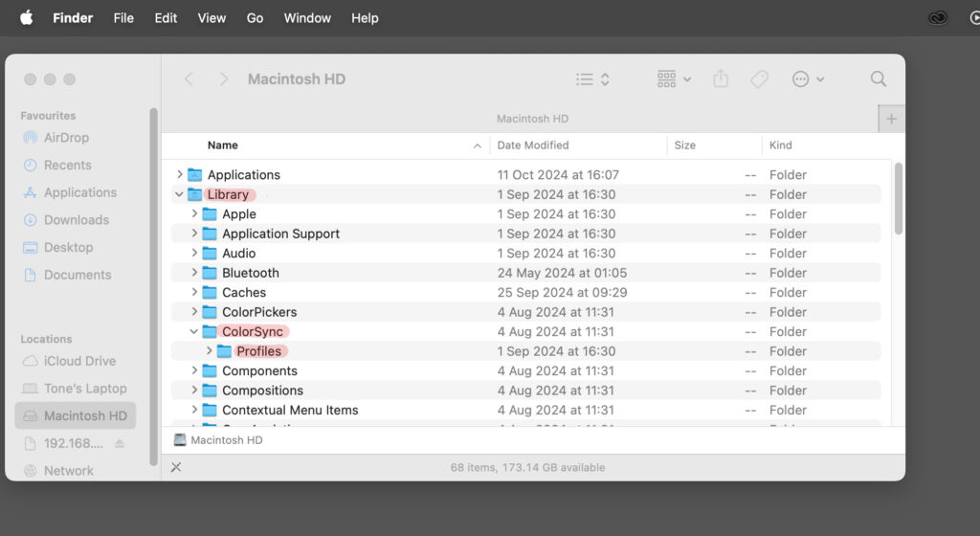
Task: Click the Edit Tags icon
Action: click(x=759, y=79)
